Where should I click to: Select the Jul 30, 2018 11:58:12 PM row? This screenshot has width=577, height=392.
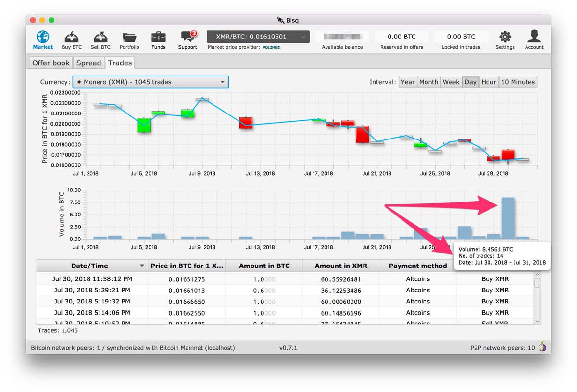click(285, 279)
